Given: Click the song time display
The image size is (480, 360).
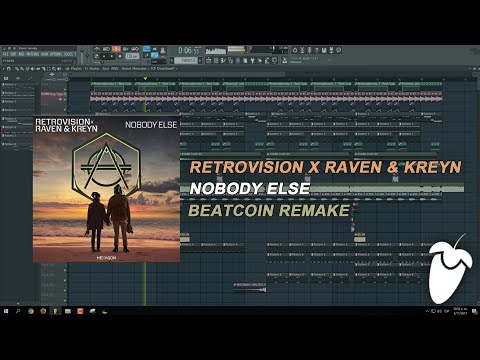Looking at the screenshot, I should pos(190,50).
